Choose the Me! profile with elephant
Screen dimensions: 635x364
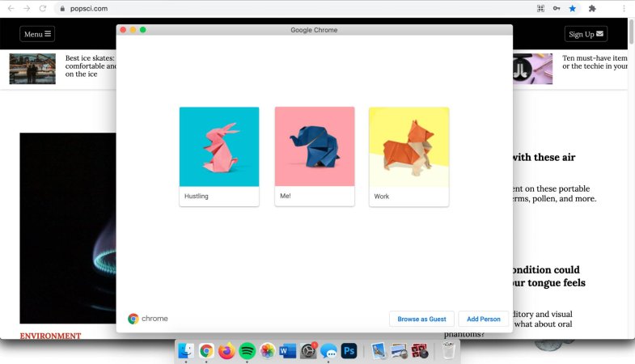(x=315, y=155)
